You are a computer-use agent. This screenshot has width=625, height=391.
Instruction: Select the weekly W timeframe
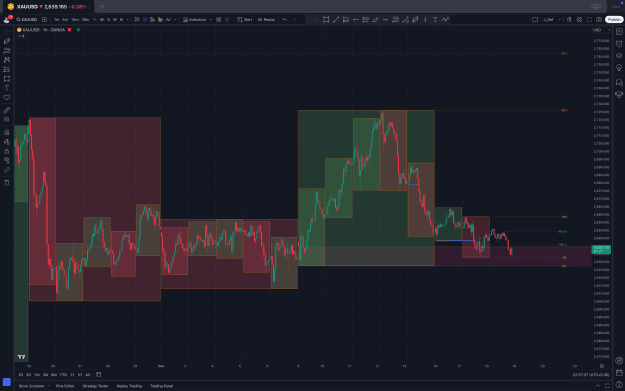(x=115, y=20)
